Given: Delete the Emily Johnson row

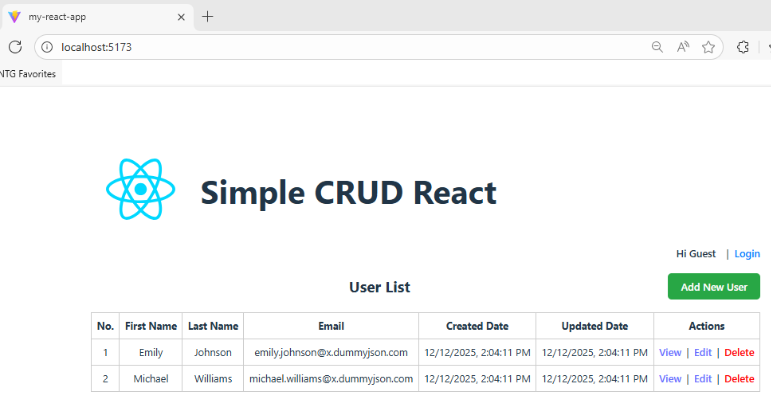Looking at the screenshot, I should point(739,352).
